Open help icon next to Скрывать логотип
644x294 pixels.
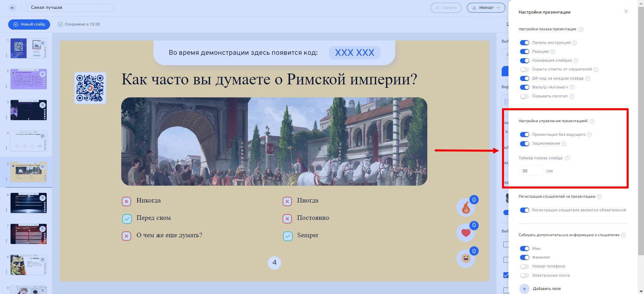[572, 96]
